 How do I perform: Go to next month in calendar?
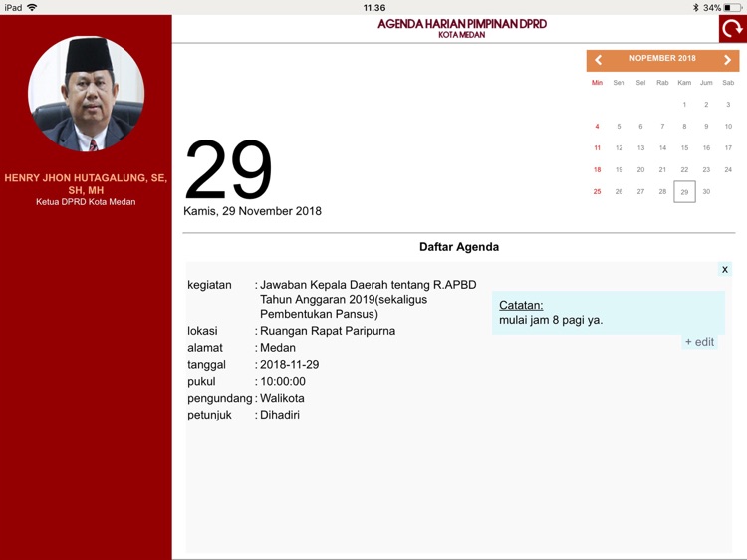727,60
